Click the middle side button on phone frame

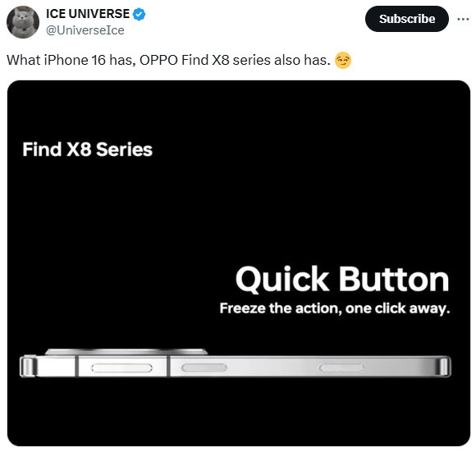(x=204, y=367)
